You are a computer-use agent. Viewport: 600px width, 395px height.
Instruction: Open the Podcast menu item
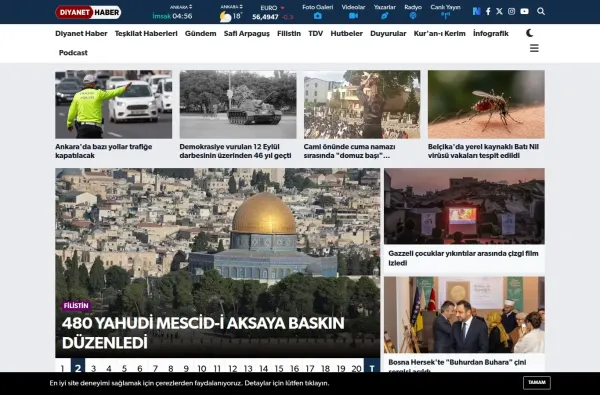(x=73, y=52)
